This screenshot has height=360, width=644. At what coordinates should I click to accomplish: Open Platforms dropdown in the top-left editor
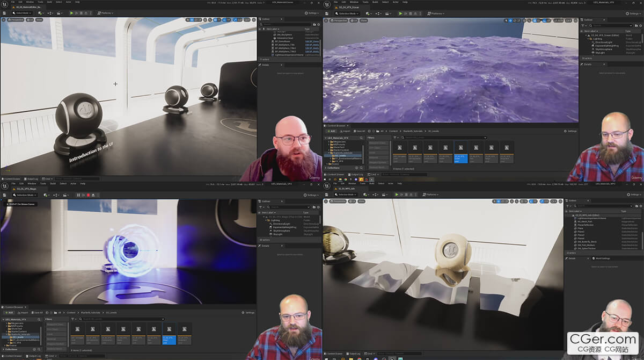tap(105, 13)
